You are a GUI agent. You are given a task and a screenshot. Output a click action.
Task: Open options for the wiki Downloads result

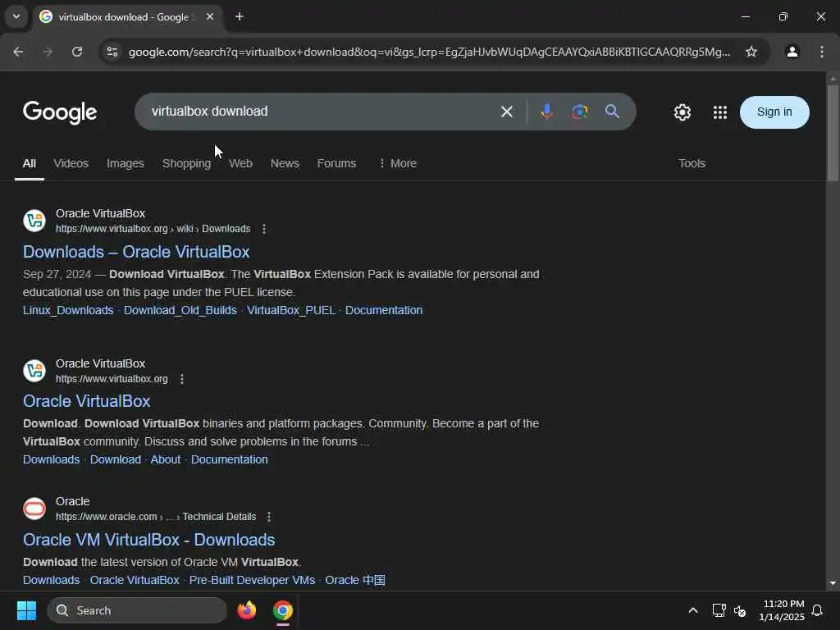point(263,230)
